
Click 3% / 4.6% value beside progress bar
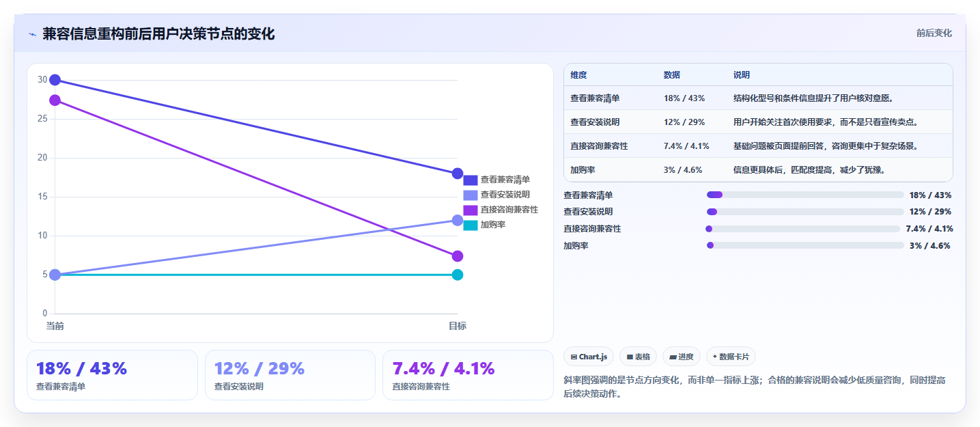[930, 246]
